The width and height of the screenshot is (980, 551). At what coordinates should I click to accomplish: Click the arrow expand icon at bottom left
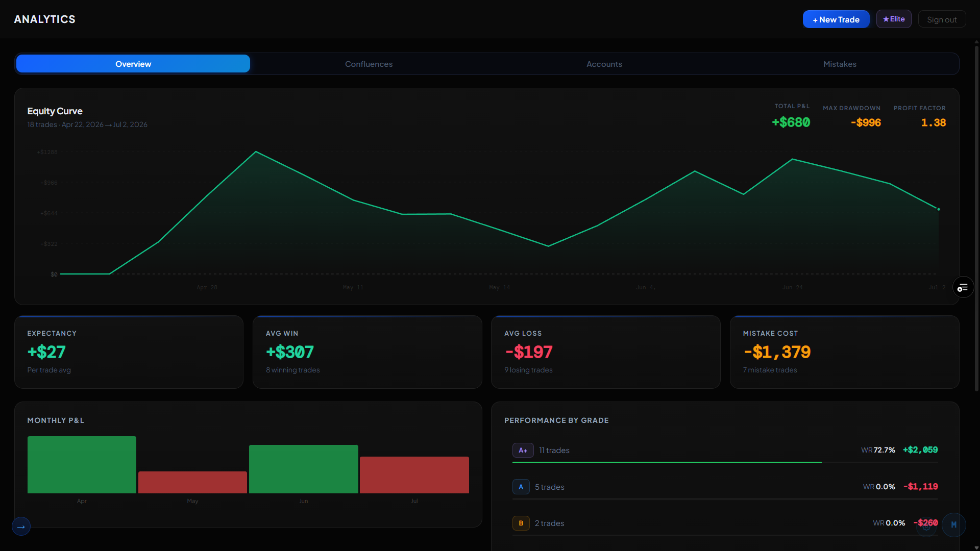click(x=21, y=527)
